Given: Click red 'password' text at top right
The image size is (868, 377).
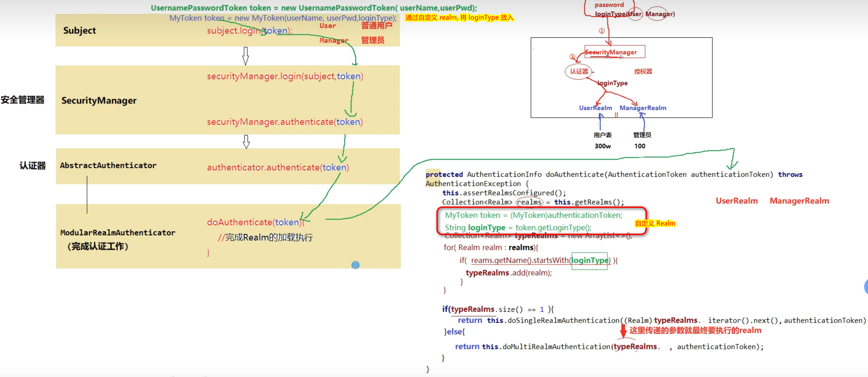Looking at the screenshot, I should [609, 5].
